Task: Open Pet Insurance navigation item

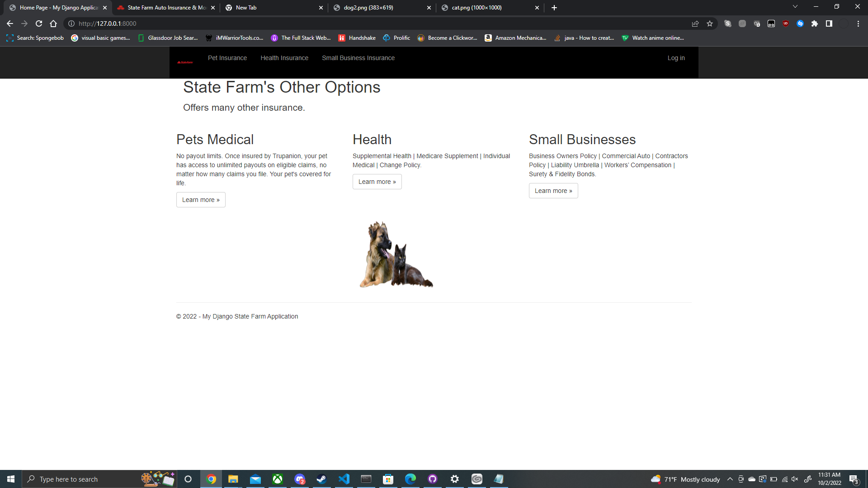Action: (227, 58)
